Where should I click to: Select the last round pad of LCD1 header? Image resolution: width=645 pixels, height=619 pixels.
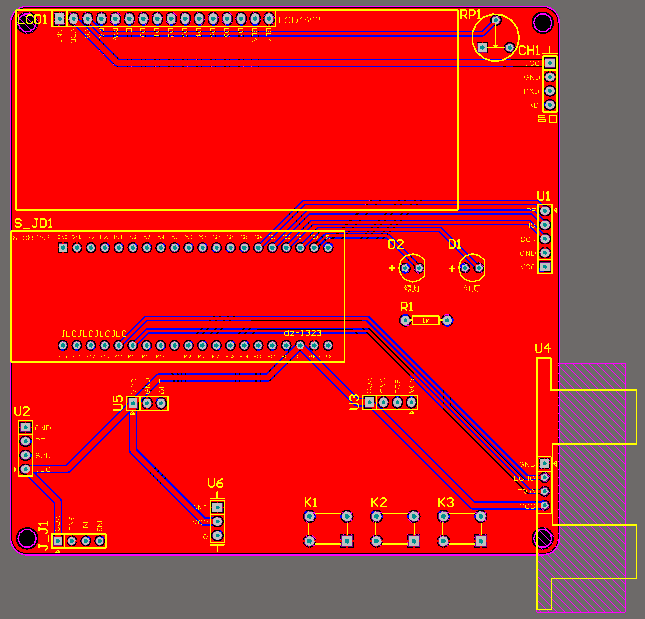click(x=269, y=19)
